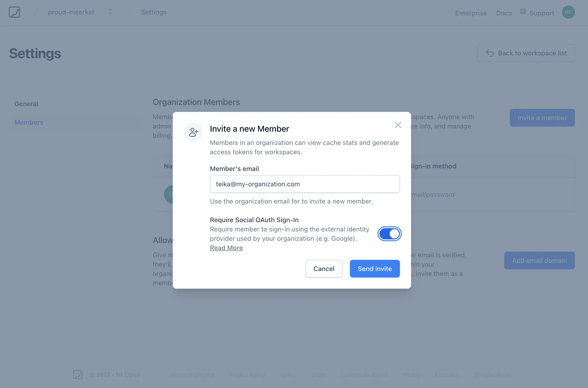Open the Read More link

226,248
